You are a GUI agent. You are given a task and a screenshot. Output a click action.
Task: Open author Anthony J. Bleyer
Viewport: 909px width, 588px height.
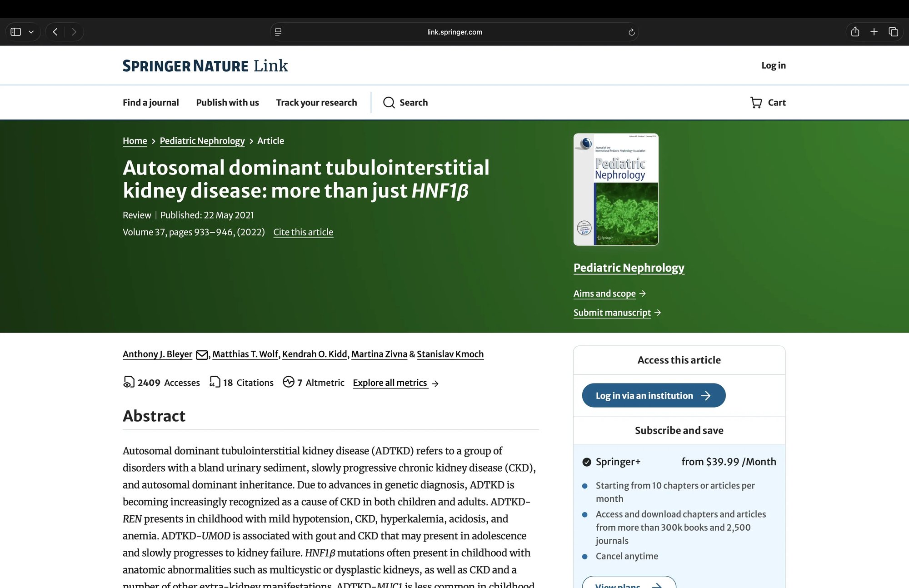(157, 354)
